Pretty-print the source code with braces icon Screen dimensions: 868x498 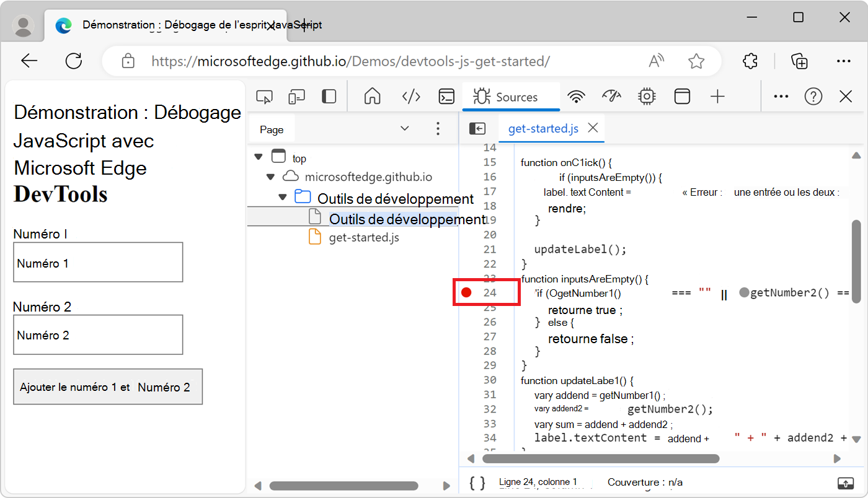(x=477, y=483)
